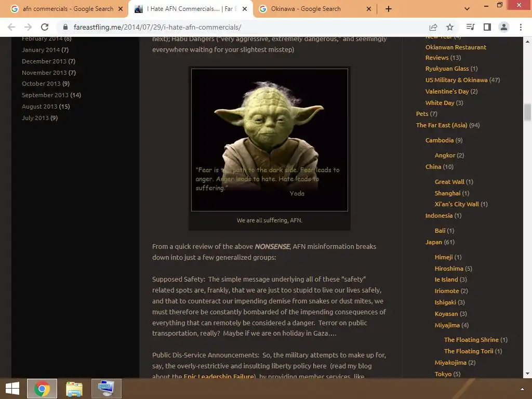Open Okinawan Restaurant Reviews category
This screenshot has width=532, height=399.
tap(456, 52)
